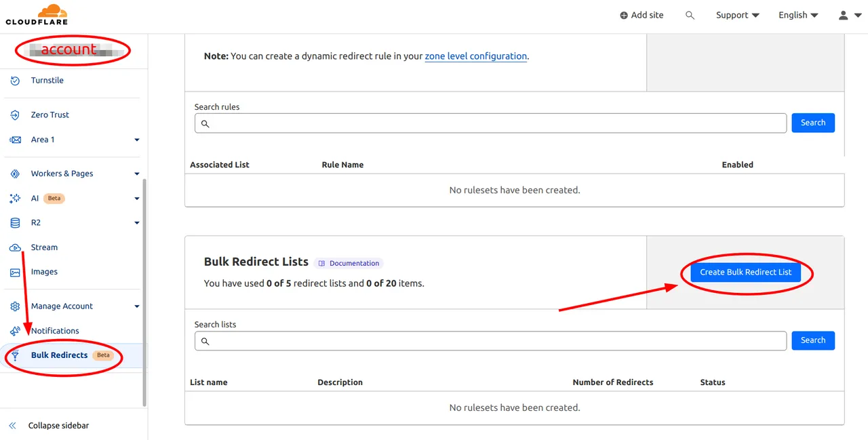Viewport: 868px width, 440px height.
Task: Click the Beta badge next to AI
Action: click(x=54, y=199)
